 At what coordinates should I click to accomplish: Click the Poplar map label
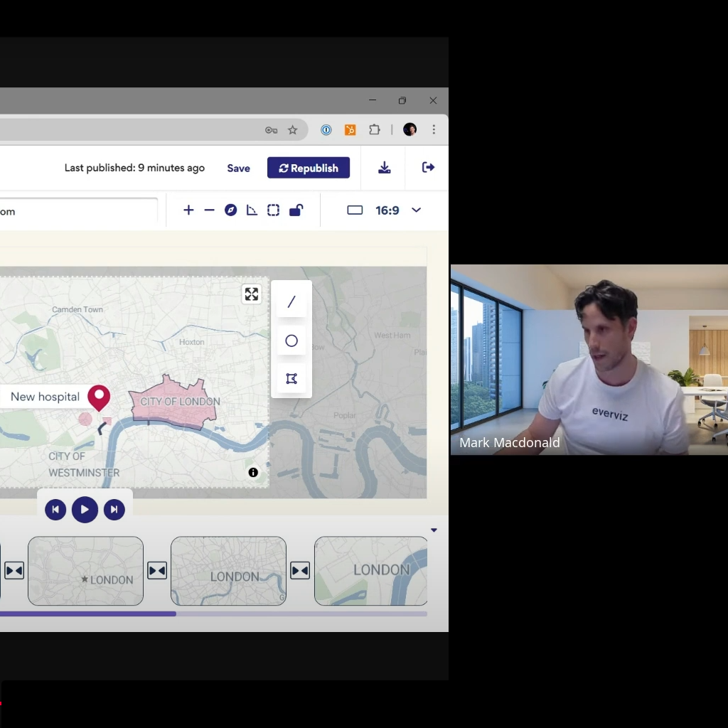345,415
